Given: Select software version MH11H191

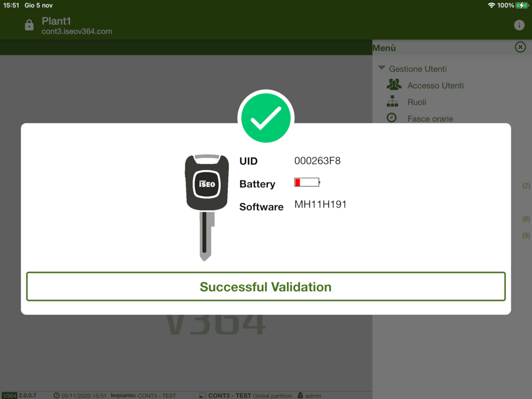Looking at the screenshot, I should (320, 204).
